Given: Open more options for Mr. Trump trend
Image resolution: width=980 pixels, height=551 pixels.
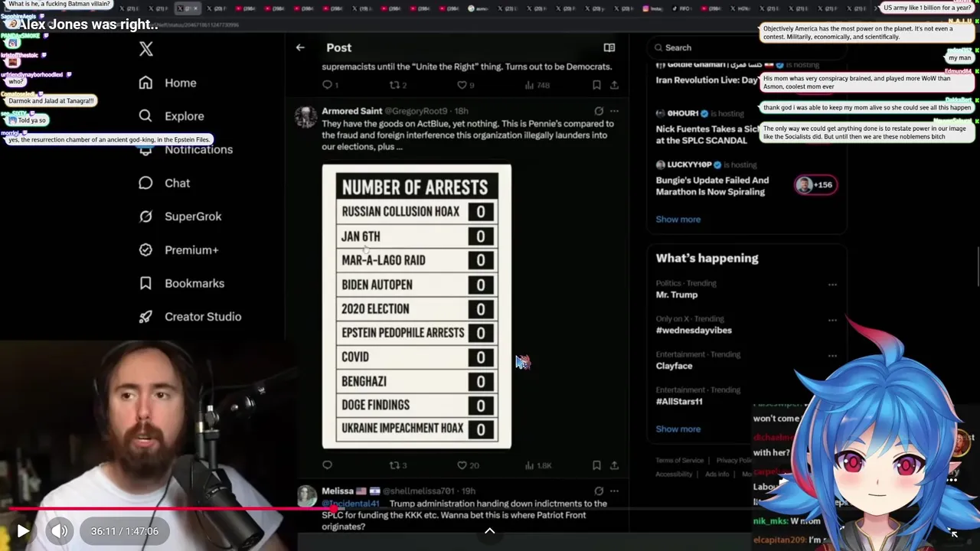Looking at the screenshot, I should coord(832,285).
